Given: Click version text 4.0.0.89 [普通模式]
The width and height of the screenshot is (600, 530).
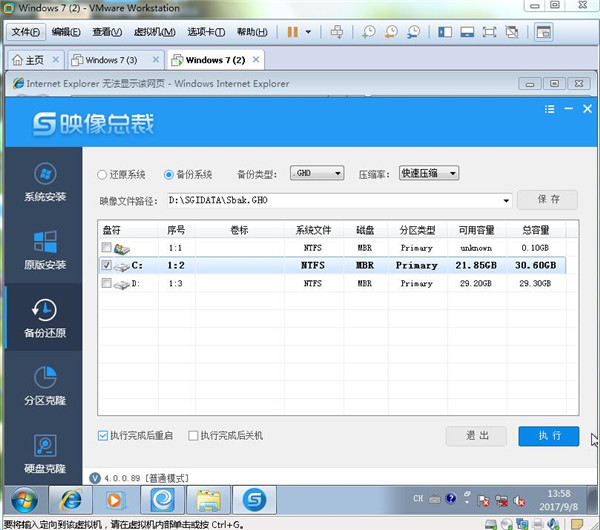Looking at the screenshot, I should [147, 478].
